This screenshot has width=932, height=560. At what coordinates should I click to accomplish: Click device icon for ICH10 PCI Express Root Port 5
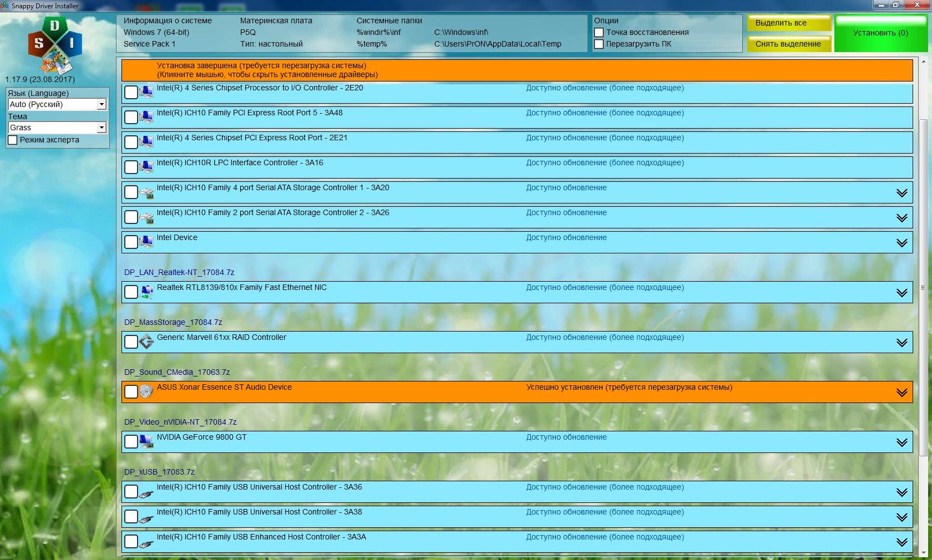click(146, 117)
